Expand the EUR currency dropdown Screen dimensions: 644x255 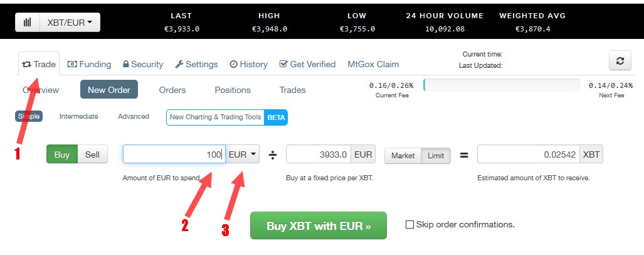[243, 154]
